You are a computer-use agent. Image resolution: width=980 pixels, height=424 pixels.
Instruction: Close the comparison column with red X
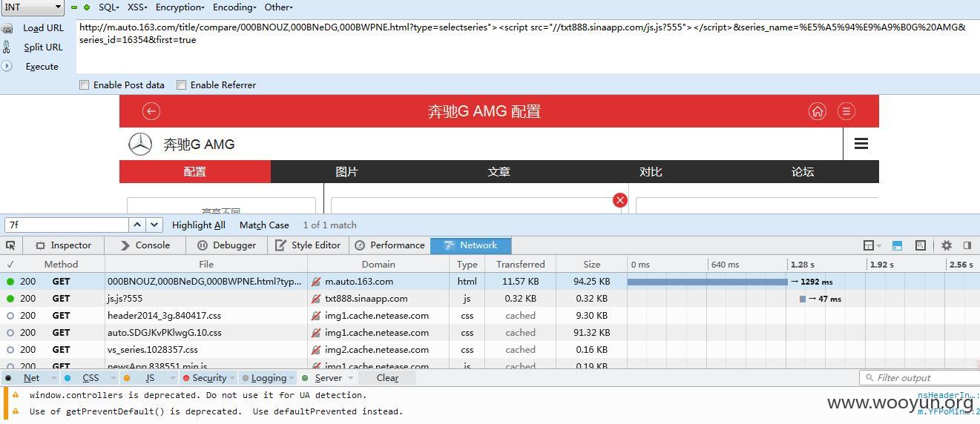620,200
